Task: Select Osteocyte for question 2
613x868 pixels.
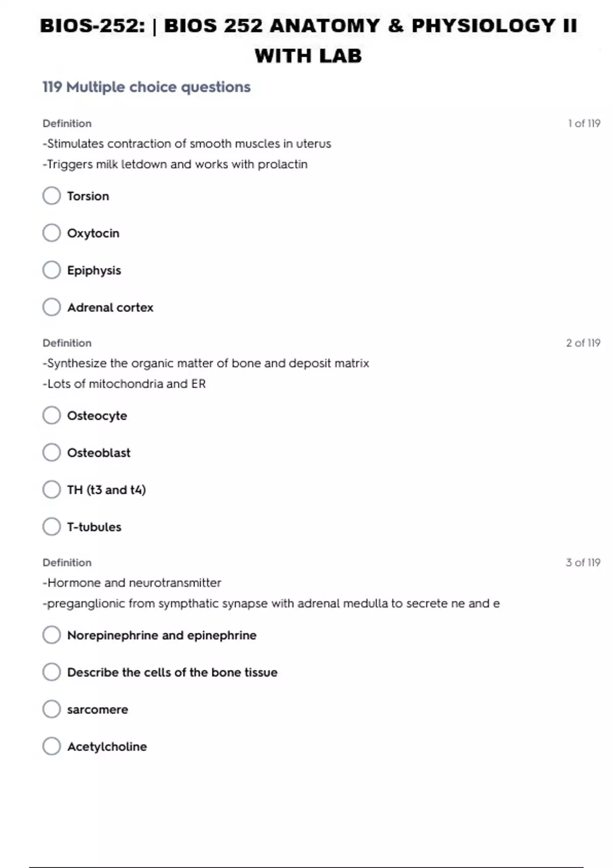Action: click(x=52, y=416)
